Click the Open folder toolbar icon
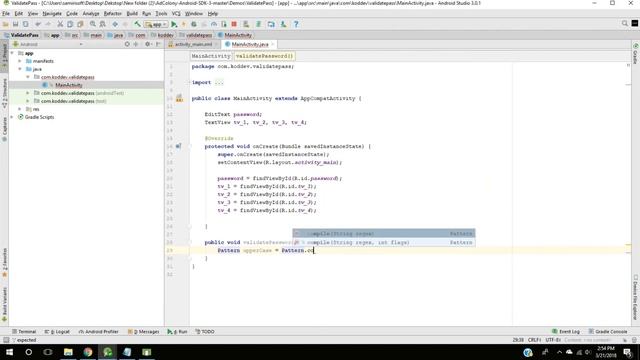Image resolution: width=640 pixels, height=360 pixels. 6,24
